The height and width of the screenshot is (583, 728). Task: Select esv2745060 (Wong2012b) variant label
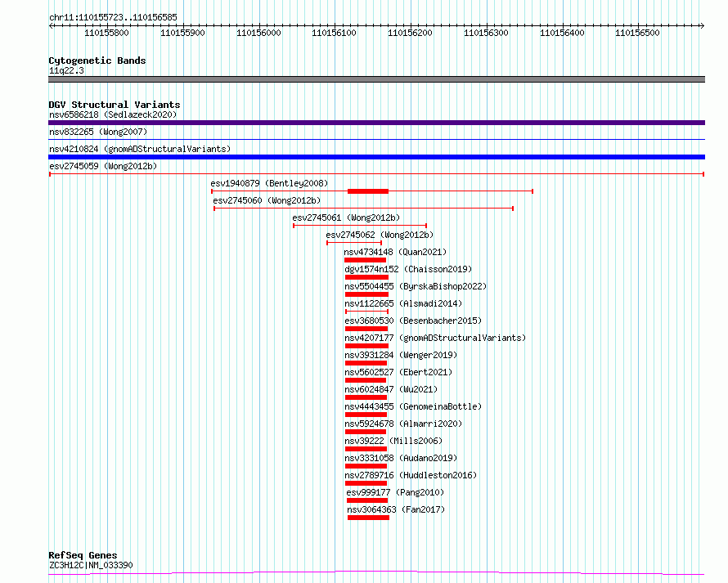(267, 200)
